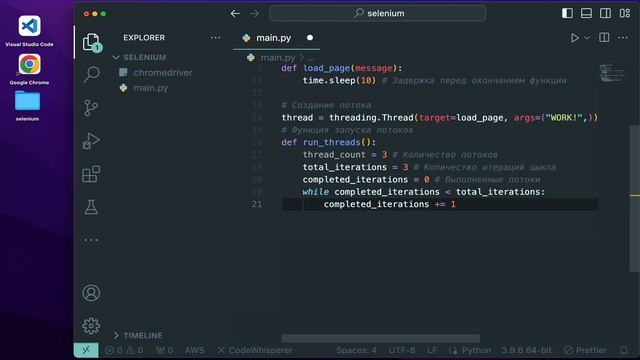
Task: Open Run and Debug view
Action: pos(91,141)
